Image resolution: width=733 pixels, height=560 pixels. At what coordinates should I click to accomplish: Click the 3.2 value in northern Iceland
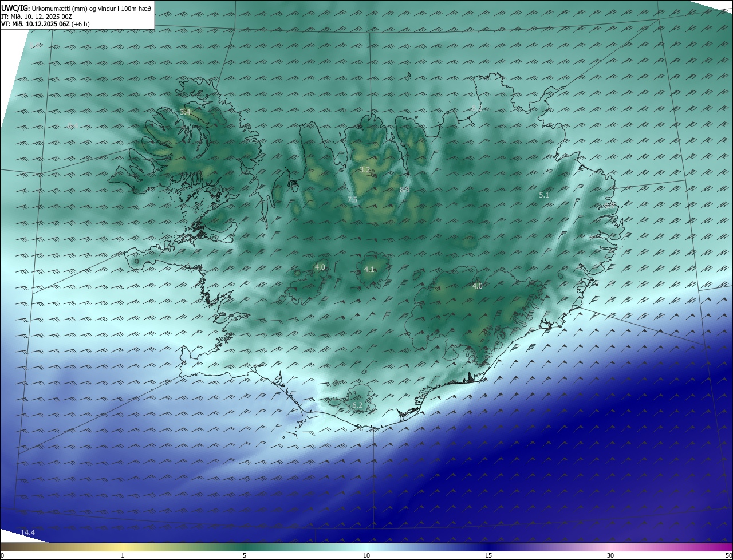pyautogui.click(x=365, y=169)
